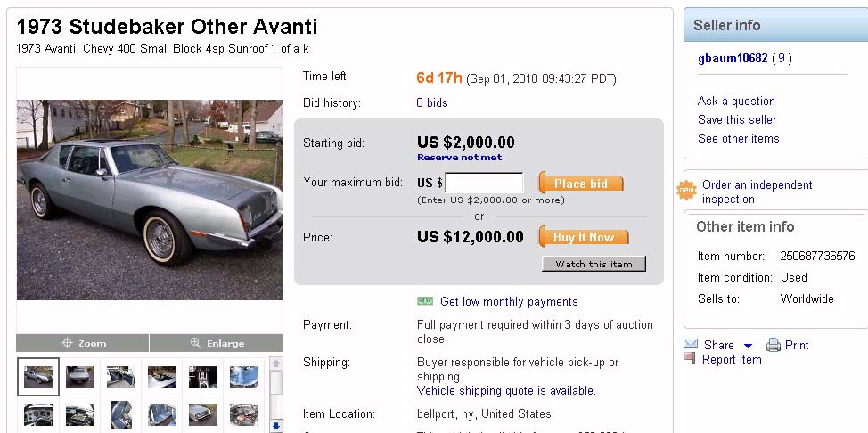Click the Share envelope icon

[x=691, y=345]
